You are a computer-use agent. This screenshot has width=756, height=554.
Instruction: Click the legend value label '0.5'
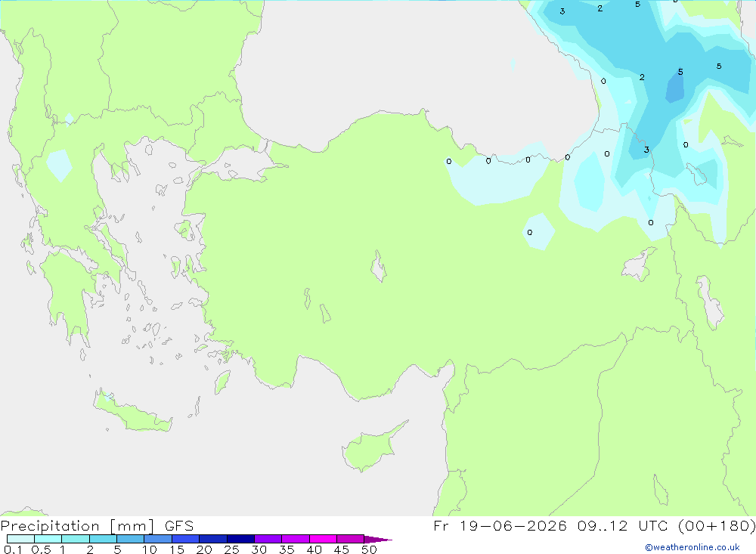click(41, 549)
